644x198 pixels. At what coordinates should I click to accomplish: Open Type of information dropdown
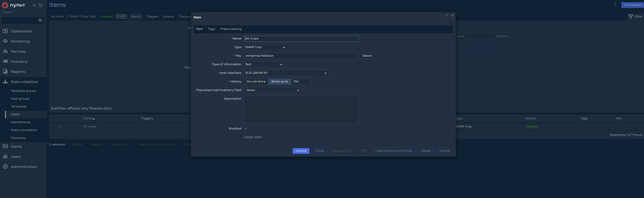point(264,64)
